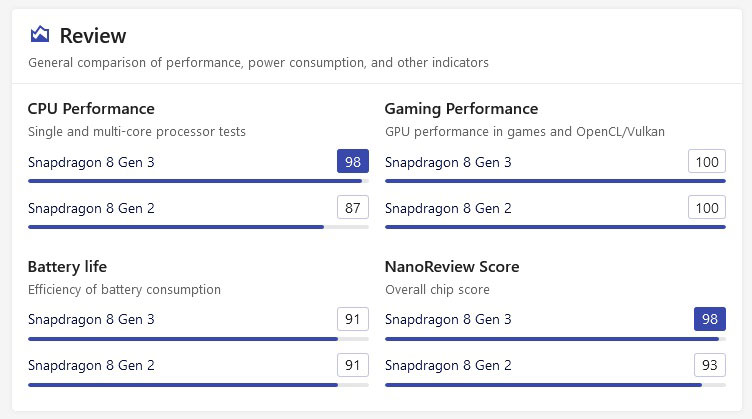Screen dimensions: 752x419
Task: Click the CPU Performance heading
Action: (91, 108)
